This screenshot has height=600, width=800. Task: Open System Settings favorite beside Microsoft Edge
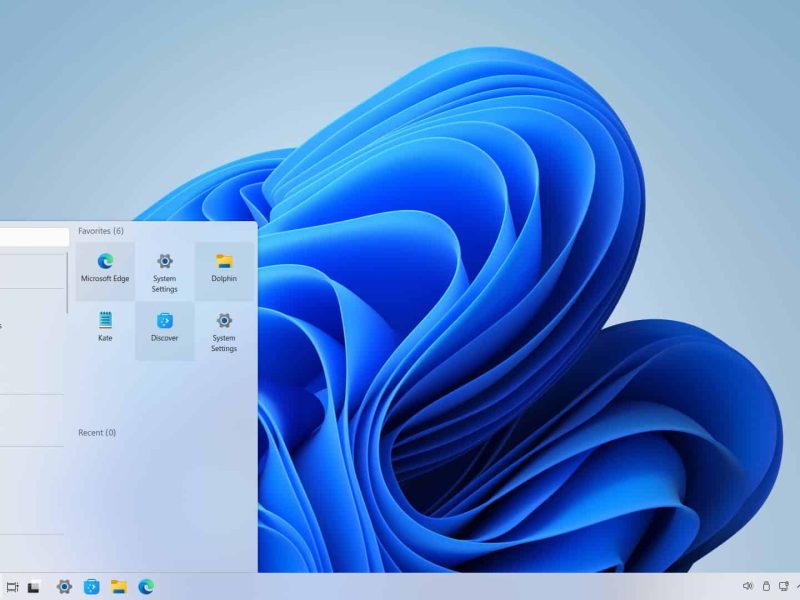point(164,271)
